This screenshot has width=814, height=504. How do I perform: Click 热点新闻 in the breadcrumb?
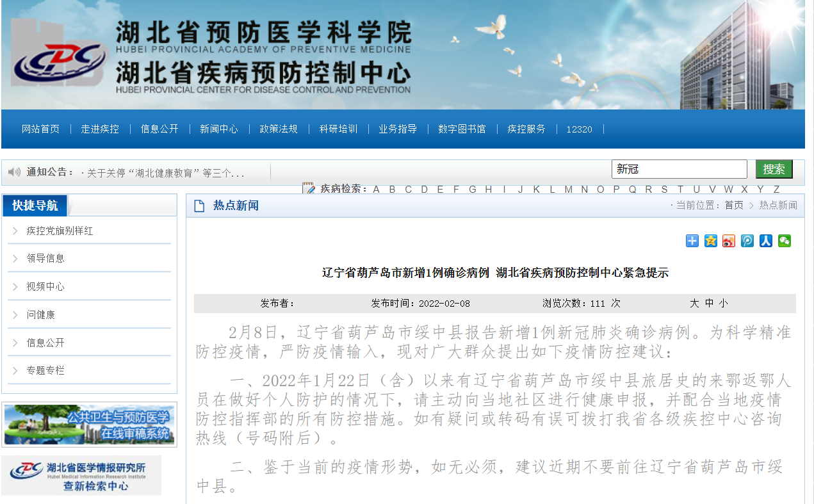pos(778,205)
